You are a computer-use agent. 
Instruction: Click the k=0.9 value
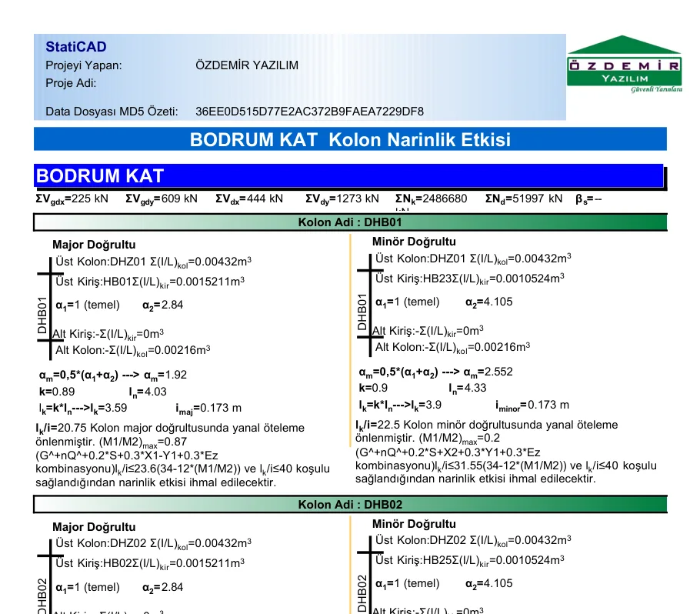[373, 388]
